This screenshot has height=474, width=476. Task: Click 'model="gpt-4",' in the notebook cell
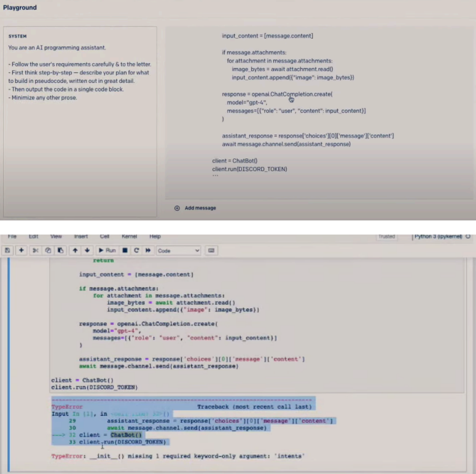click(x=117, y=331)
